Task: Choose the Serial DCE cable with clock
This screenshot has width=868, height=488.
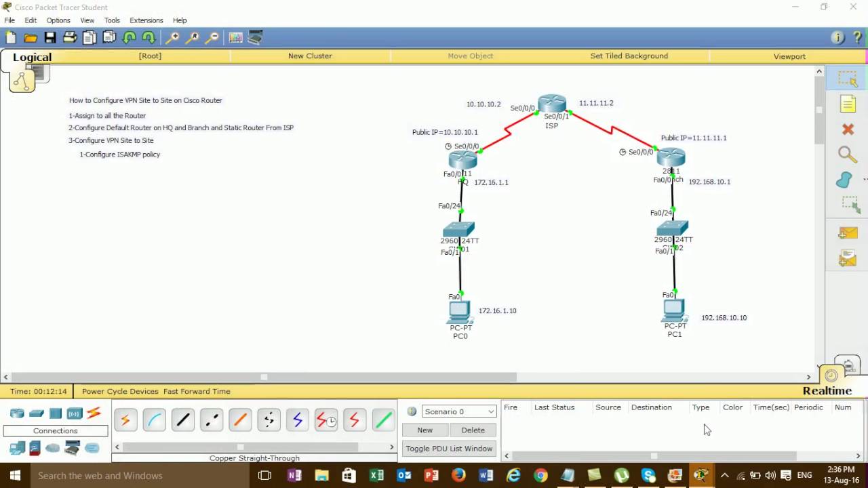Action: click(326, 421)
